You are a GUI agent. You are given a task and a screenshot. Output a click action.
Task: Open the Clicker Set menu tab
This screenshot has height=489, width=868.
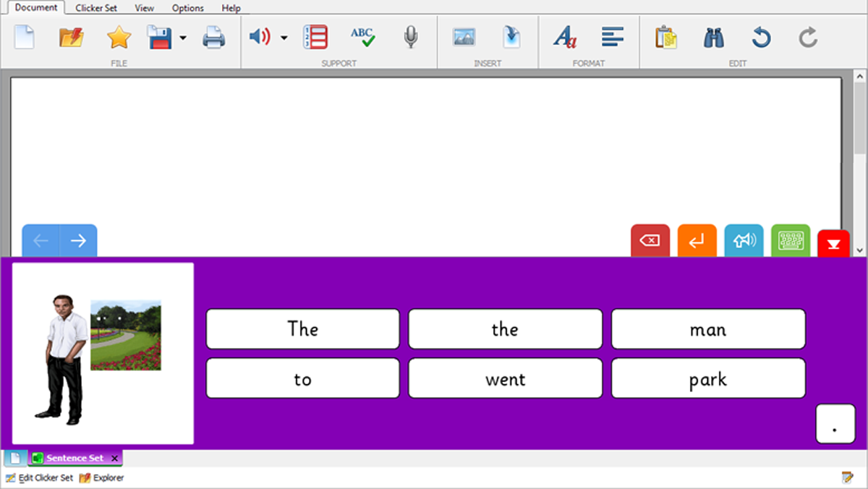[x=96, y=8]
